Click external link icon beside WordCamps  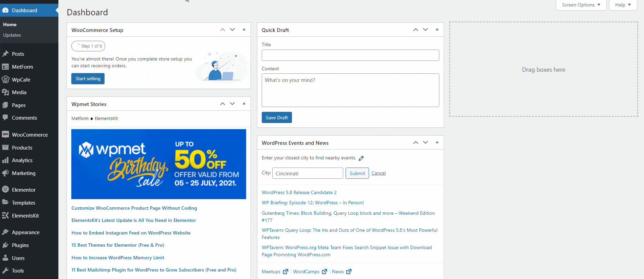coord(325,272)
